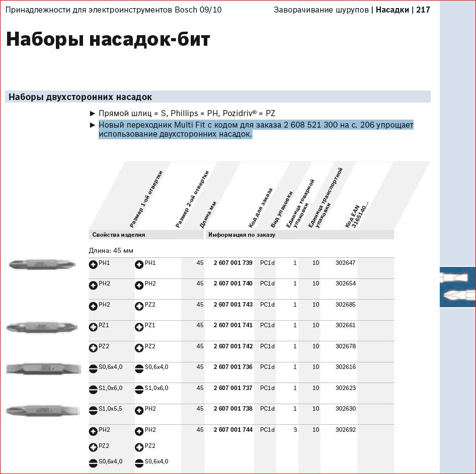Select the first PH2 icon in row 2 607 001 744
476x474 pixels.
click(93, 431)
